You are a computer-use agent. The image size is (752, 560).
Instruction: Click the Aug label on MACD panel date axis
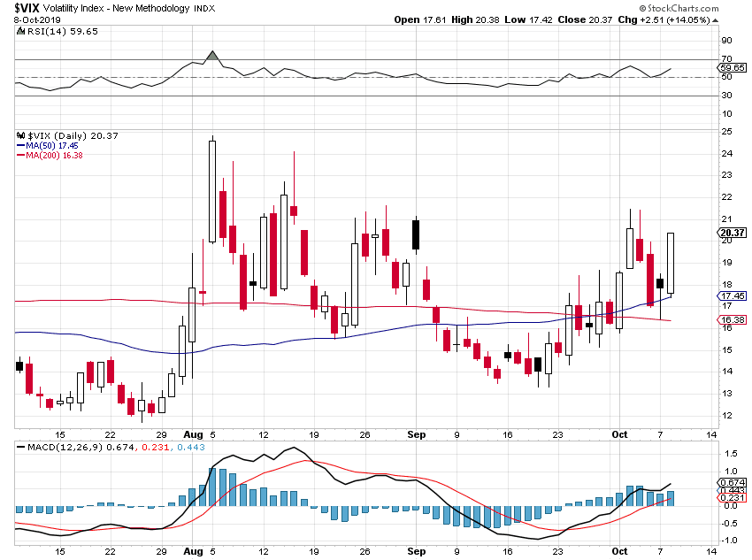point(193,551)
